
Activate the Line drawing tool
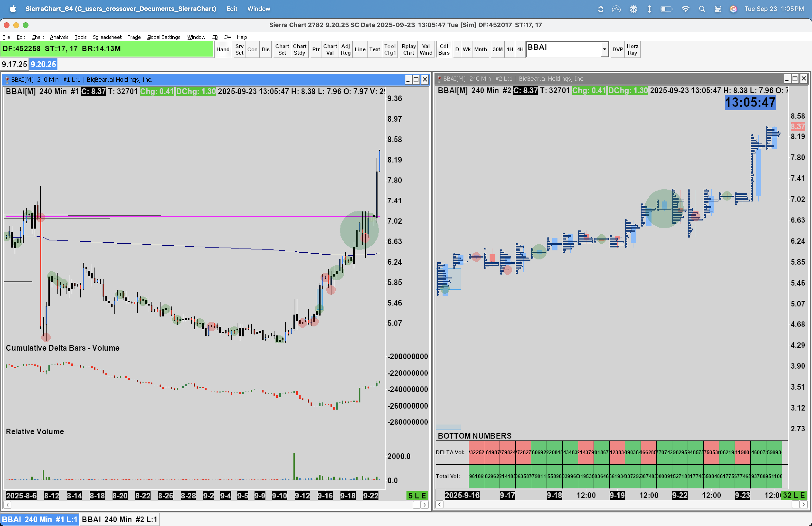360,49
